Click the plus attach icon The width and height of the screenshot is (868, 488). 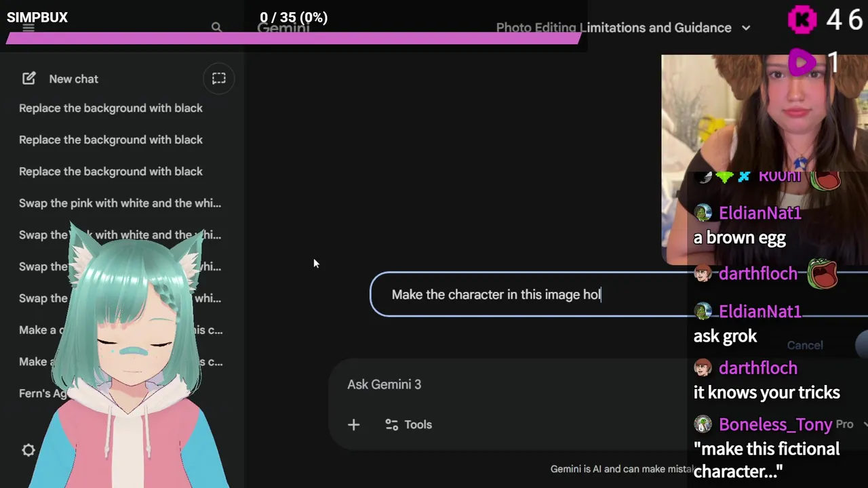click(353, 425)
